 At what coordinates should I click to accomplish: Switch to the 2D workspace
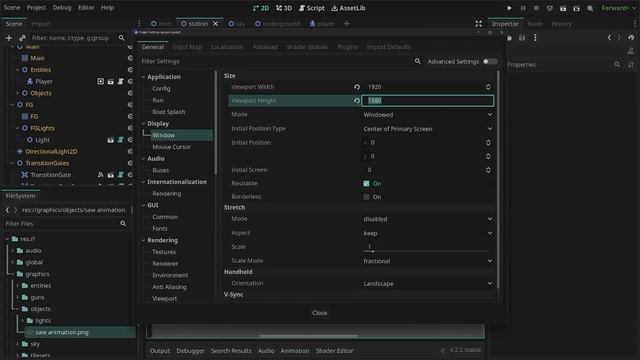pos(261,8)
